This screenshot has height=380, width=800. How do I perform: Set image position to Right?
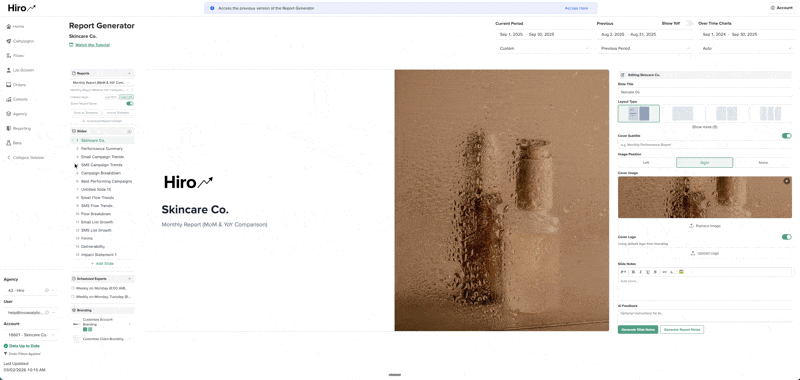coord(705,163)
